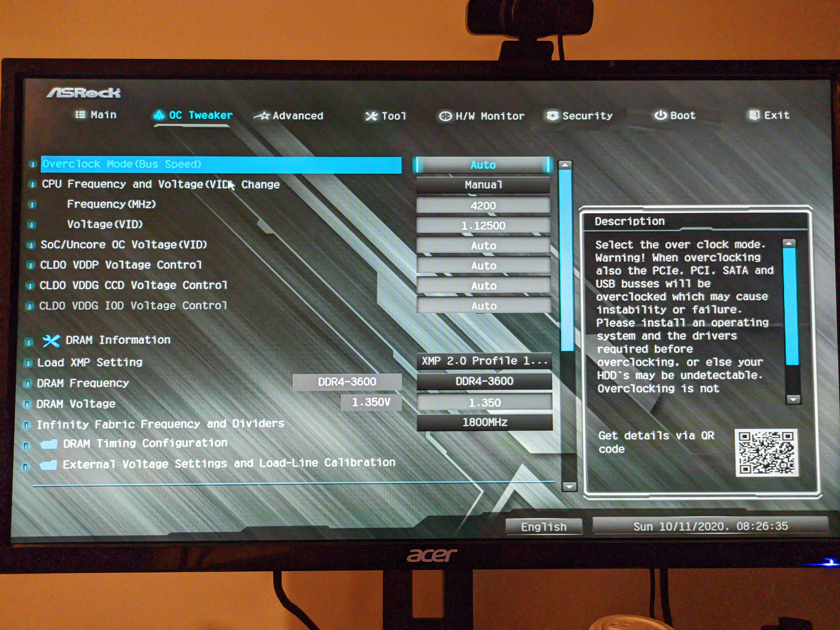Click the Exit door icon

point(754,115)
